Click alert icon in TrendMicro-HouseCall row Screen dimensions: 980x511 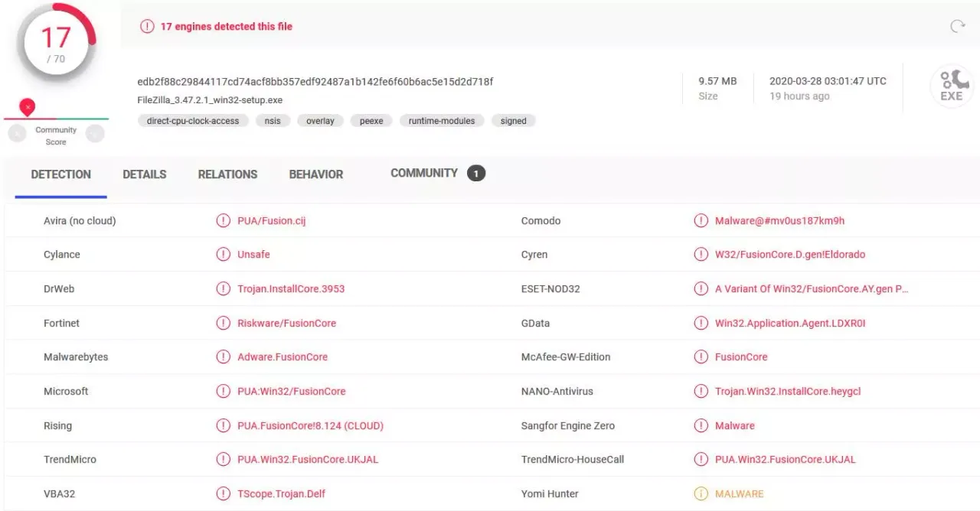tap(701, 460)
